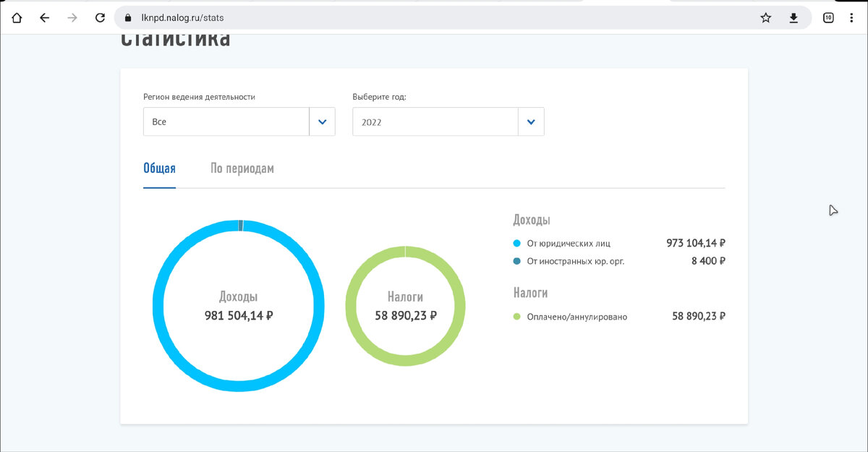Click 58 890,23 ₽ inside the taxes chart
The image size is (868, 452).
tap(405, 315)
